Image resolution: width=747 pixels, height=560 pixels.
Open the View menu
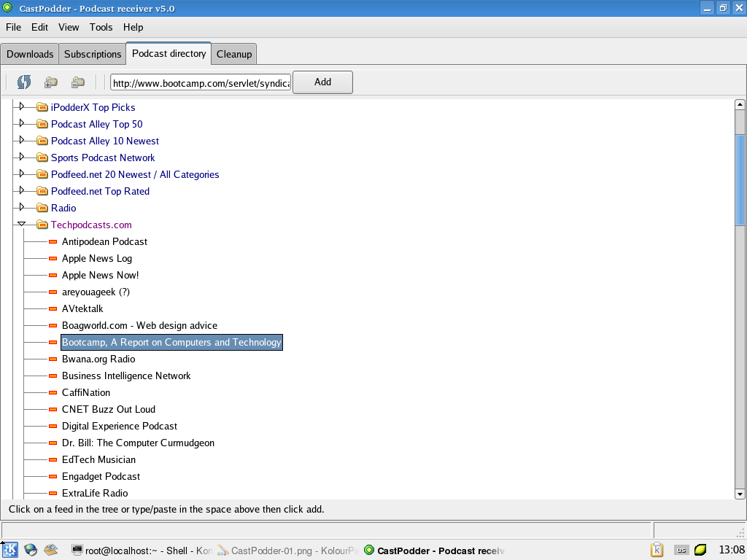[x=69, y=27]
